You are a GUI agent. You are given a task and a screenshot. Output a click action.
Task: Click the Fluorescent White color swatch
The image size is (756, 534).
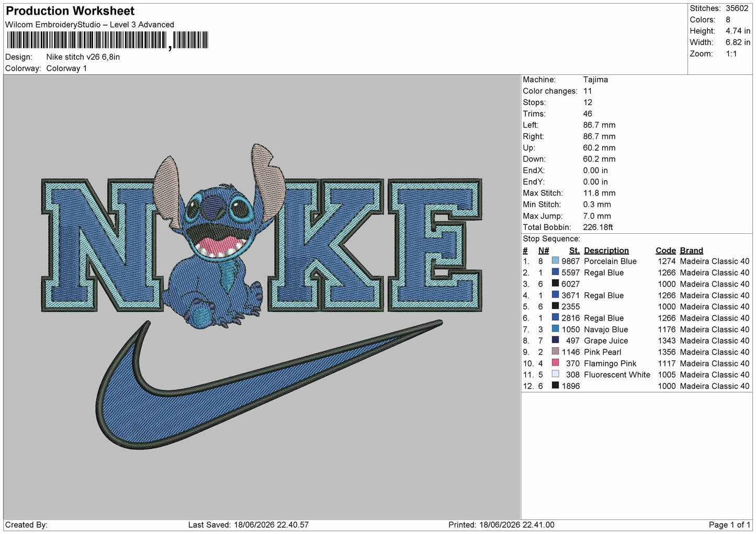555,374
